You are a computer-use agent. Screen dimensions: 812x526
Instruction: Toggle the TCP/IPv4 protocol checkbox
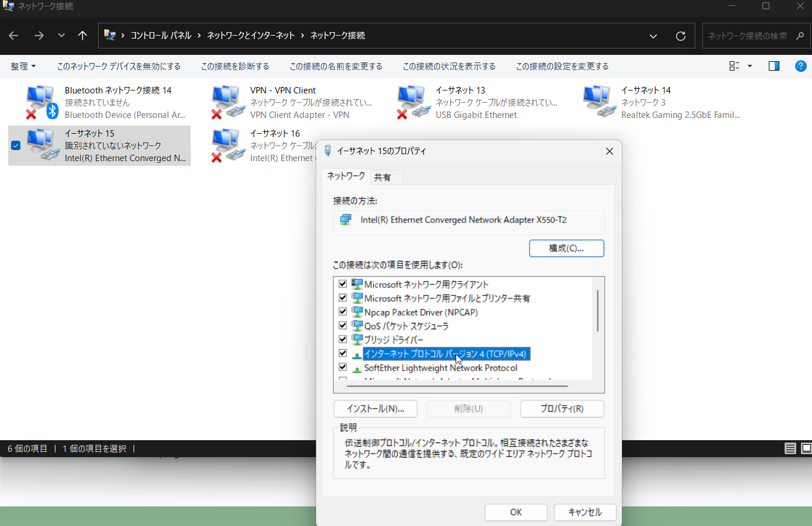[x=342, y=353]
